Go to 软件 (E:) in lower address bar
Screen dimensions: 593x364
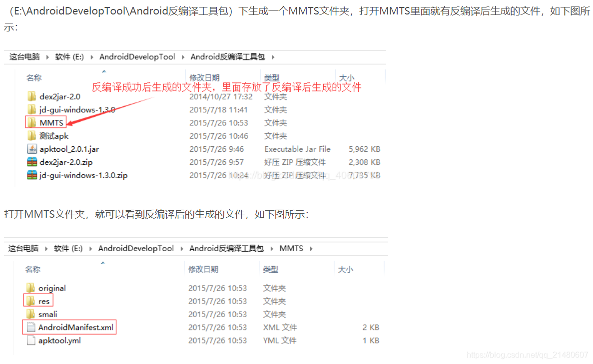[68, 248]
